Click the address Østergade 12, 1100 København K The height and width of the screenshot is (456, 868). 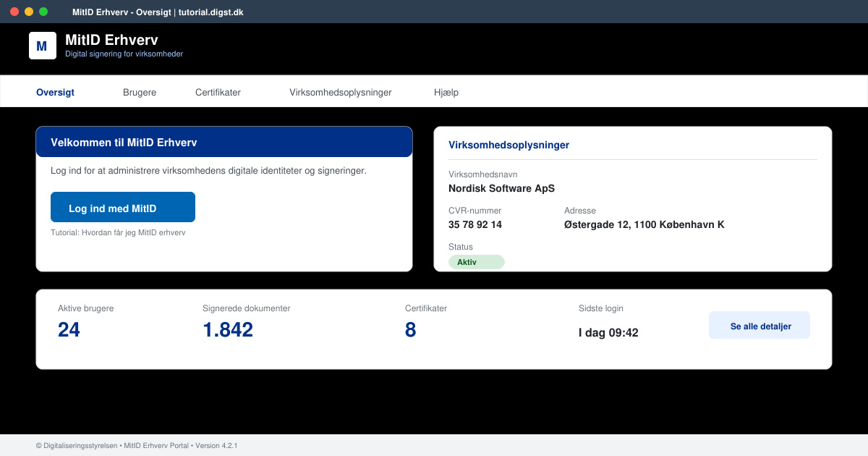click(x=644, y=224)
